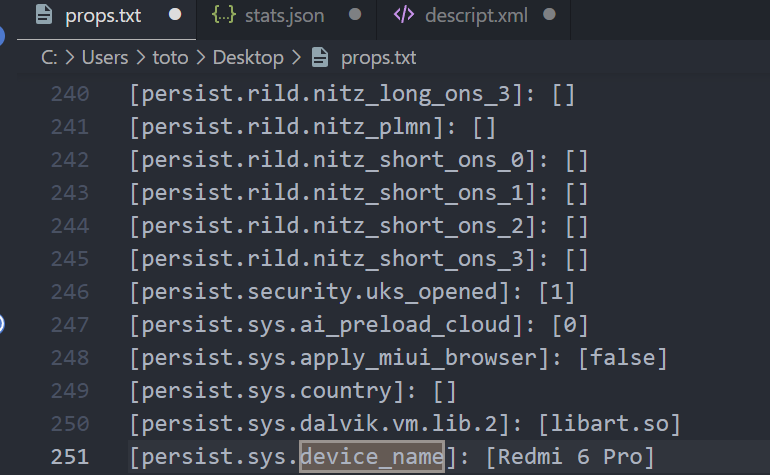Click line number 240 in the gutter

pos(70,94)
